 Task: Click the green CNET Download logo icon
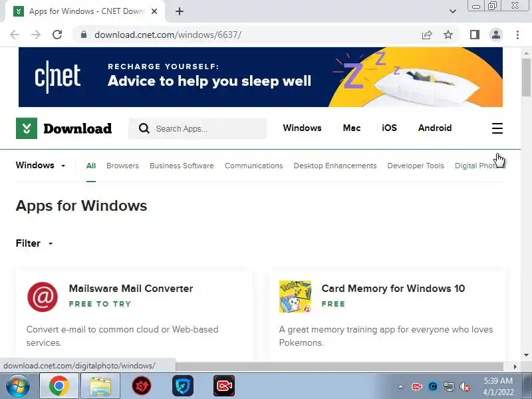27,128
